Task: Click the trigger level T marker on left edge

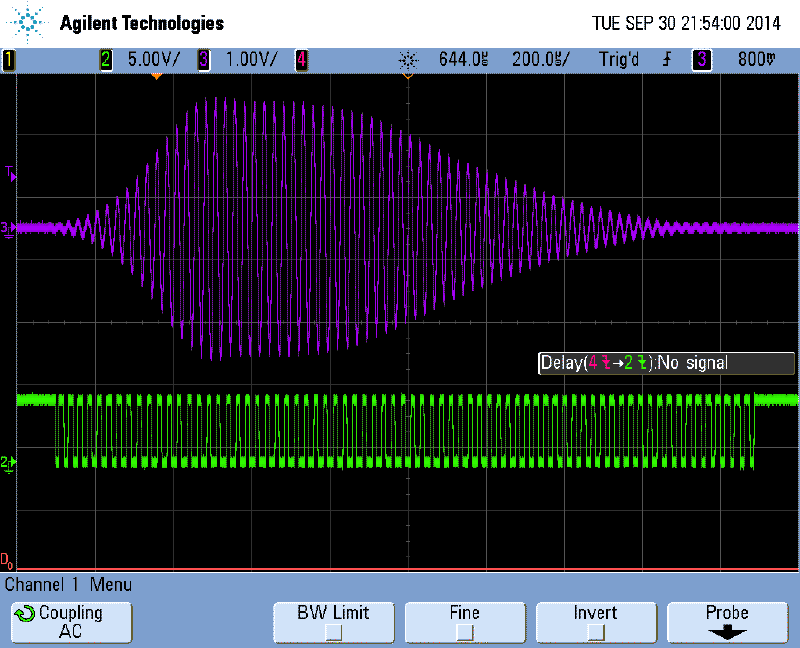Action: click(9, 174)
